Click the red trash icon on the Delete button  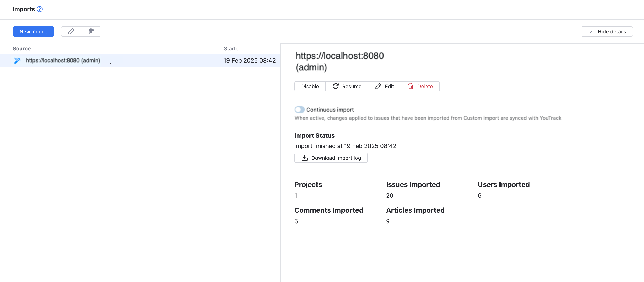[411, 86]
